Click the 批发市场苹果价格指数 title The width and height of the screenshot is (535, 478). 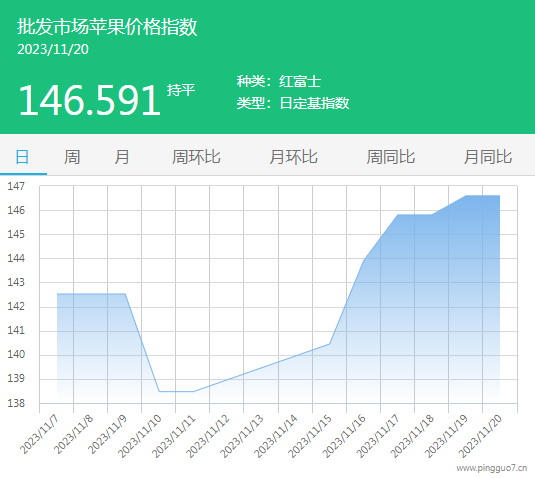107,27
